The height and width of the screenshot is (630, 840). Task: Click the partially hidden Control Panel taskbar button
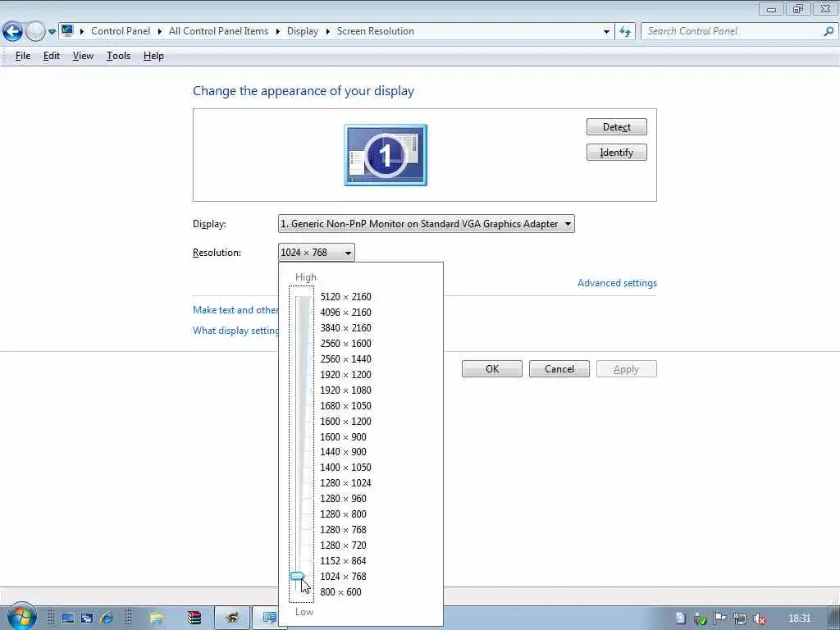(x=266, y=619)
